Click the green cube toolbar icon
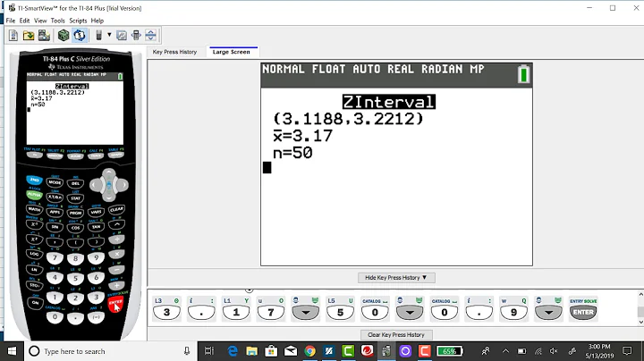Viewport: 644px width, 361px height. coord(64,35)
